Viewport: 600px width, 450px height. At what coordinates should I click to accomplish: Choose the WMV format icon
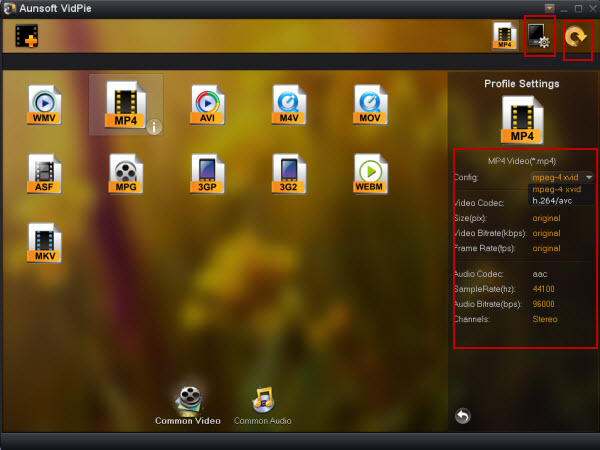click(x=44, y=104)
